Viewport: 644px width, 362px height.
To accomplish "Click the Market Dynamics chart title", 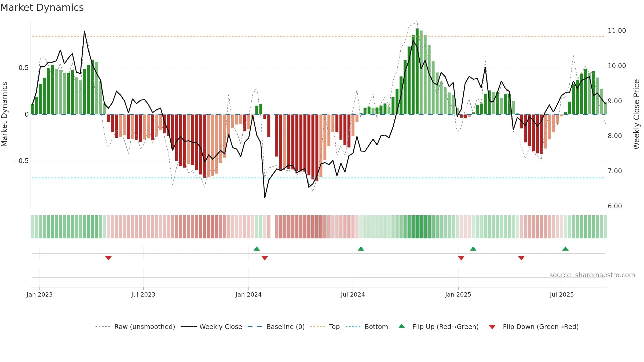I will [x=42, y=8].
